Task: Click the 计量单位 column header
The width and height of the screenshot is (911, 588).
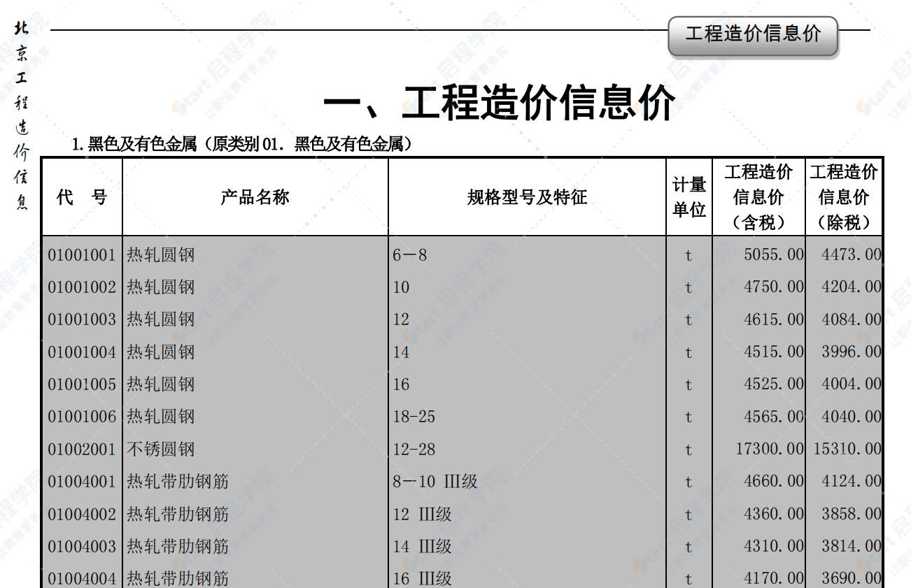Action: 689,197
